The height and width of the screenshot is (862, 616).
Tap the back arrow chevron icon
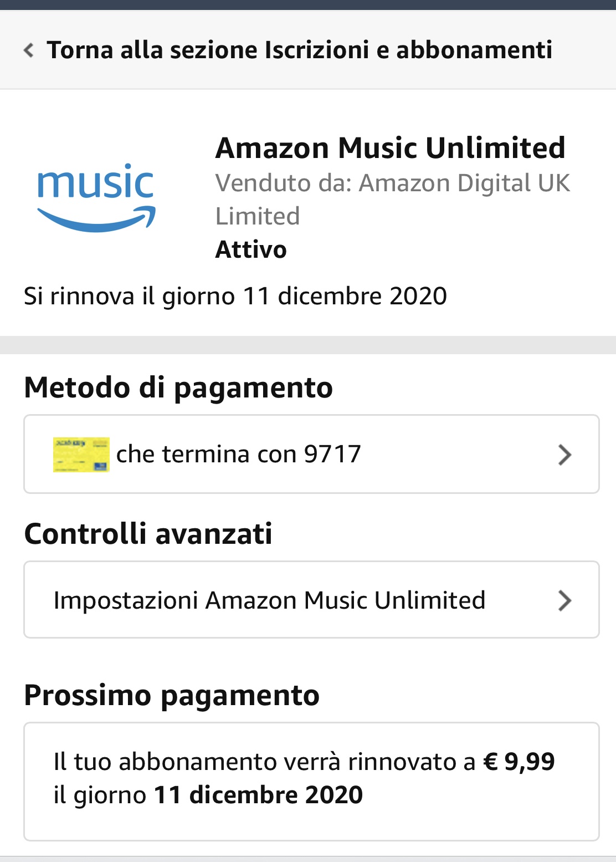29,50
